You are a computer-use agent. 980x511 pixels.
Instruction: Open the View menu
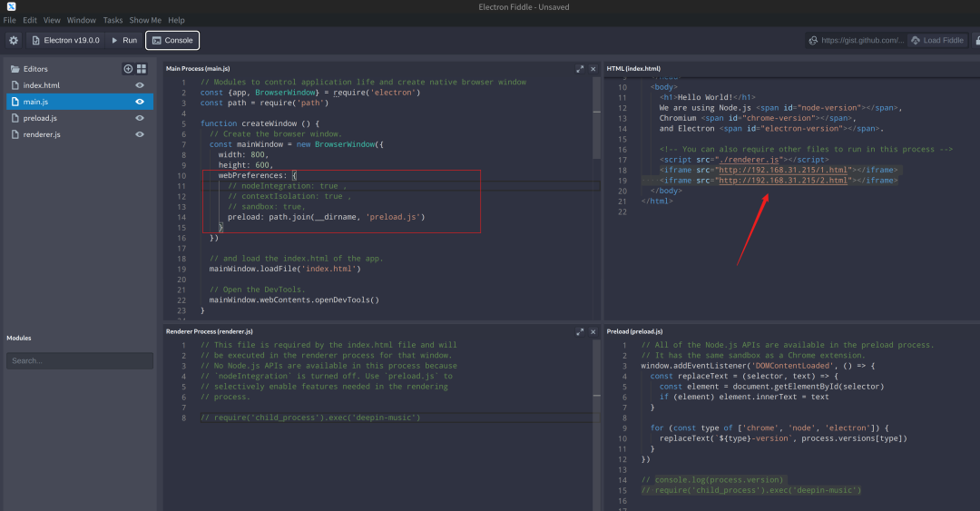pyautogui.click(x=52, y=20)
